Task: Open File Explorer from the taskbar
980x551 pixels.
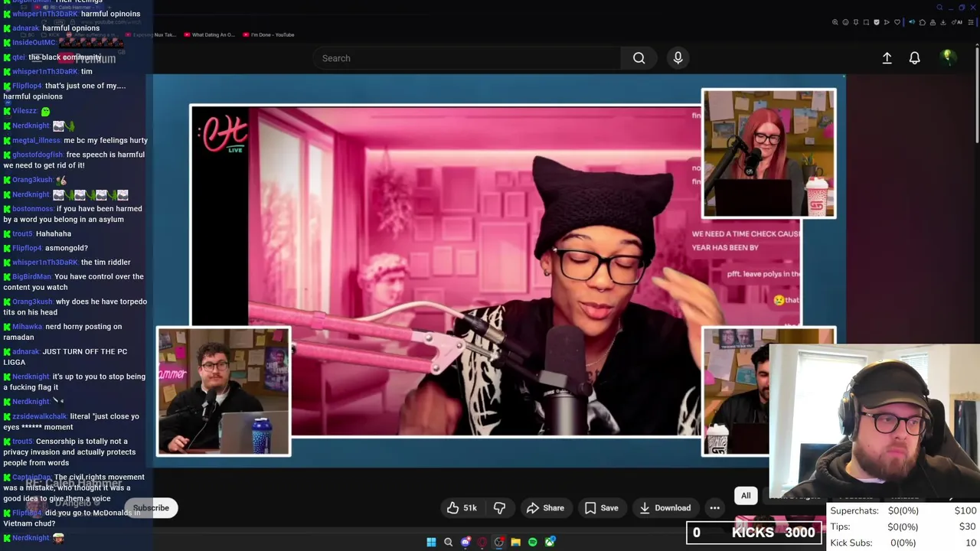Action: 516,542
